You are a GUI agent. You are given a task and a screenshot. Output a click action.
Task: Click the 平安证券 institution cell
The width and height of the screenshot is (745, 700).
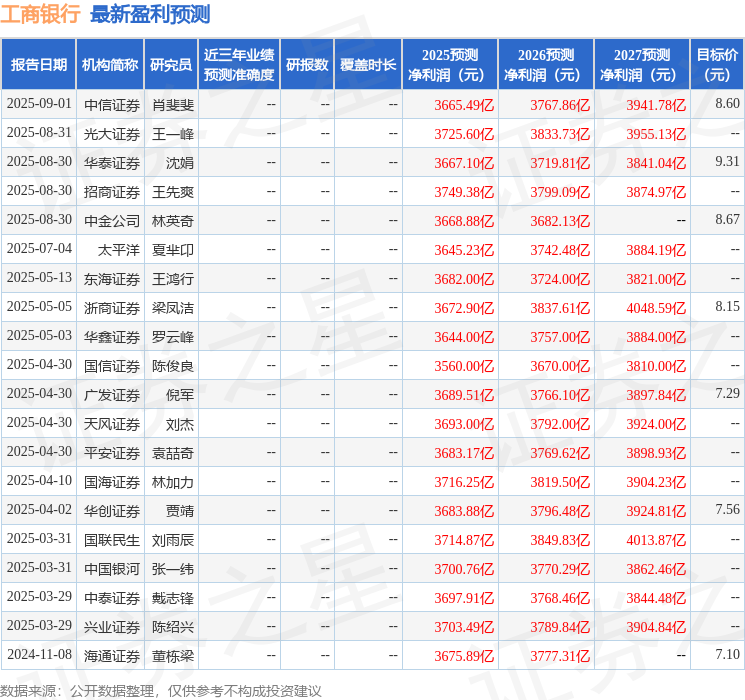pyautogui.click(x=112, y=453)
